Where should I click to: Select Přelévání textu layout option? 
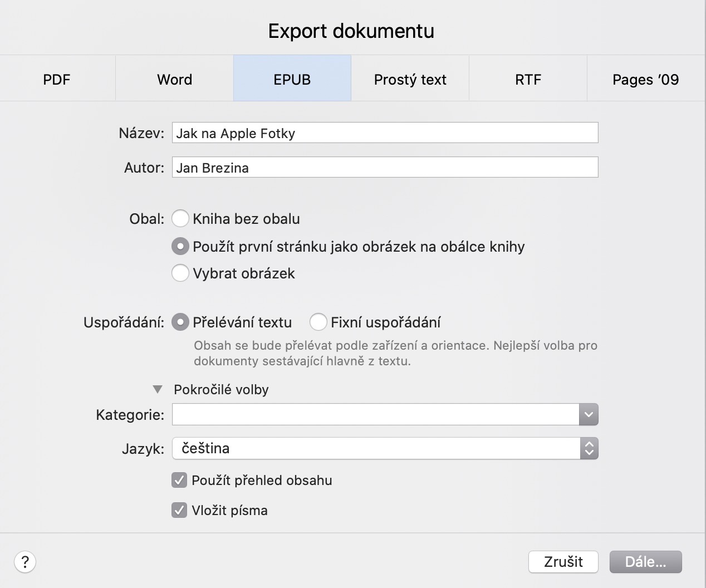(180, 322)
